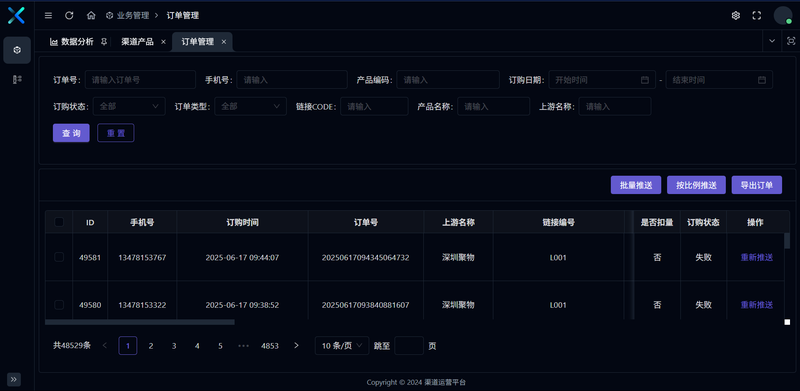Switch to the 渠道产品 tab
Screen dimensions: 800x391
[x=137, y=42]
